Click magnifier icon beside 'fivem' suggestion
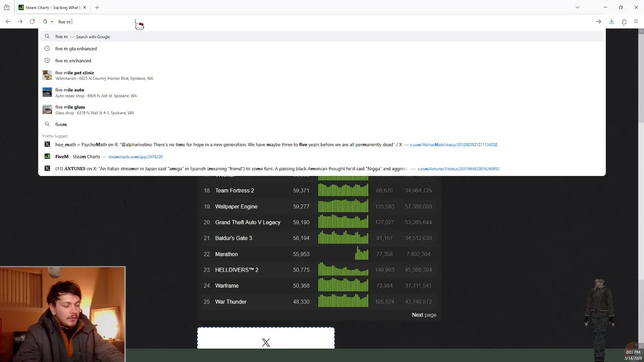Screen dimensions: 644x362 tap(47, 124)
